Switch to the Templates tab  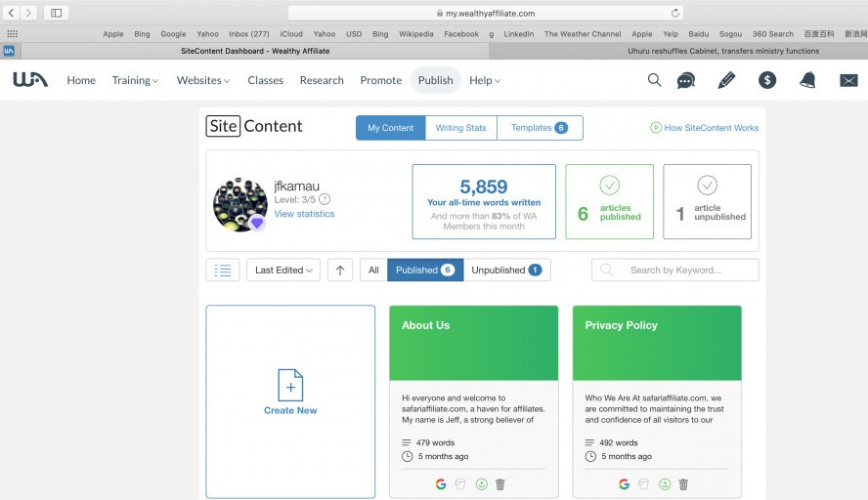click(x=540, y=128)
